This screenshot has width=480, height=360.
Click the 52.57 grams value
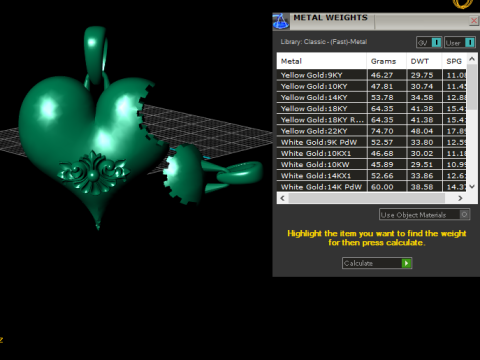(x=382, y=142)
